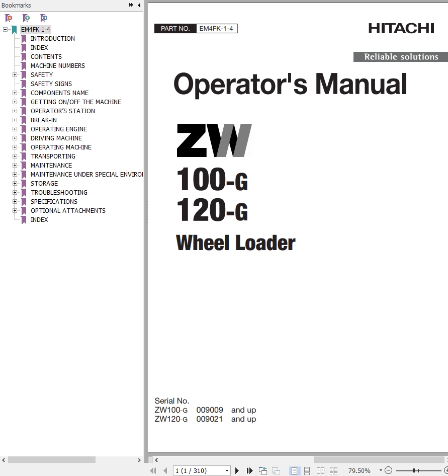Click the bookmarks panel scroll right arrow
This screenshot has height=476, width=448.
pyautogui.click(x=139, y=460)
